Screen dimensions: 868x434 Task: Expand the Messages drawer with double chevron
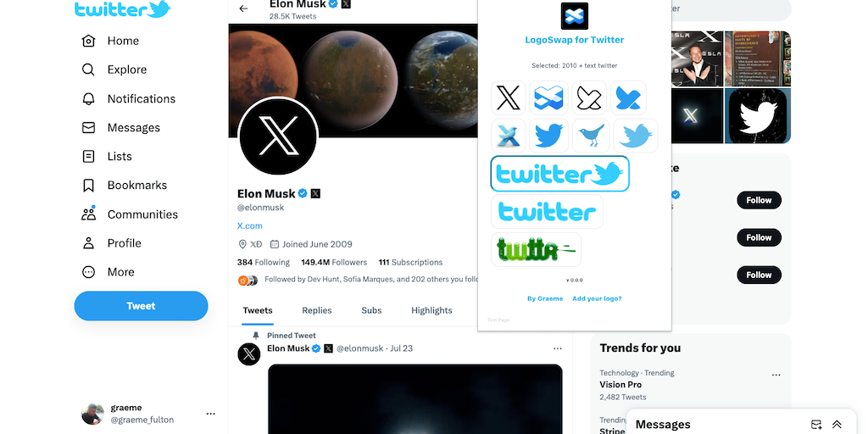[837, 424]
